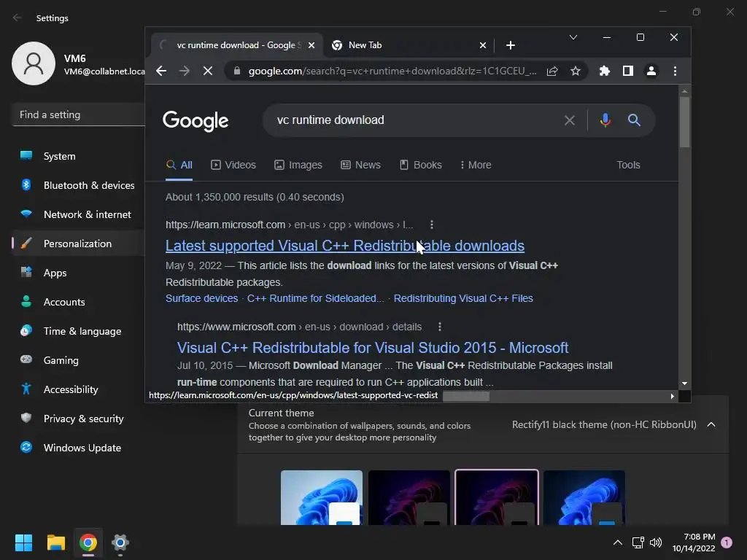Stop loading the Google page
Image resolution: width=747 pixels, height=560 pixels.
point(208,71)
